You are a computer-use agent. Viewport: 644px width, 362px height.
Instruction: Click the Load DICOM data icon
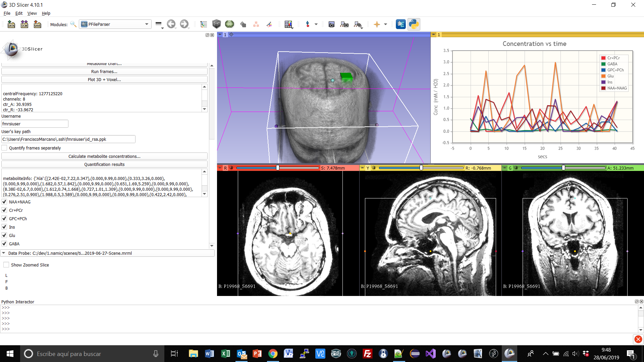point(24,24)
